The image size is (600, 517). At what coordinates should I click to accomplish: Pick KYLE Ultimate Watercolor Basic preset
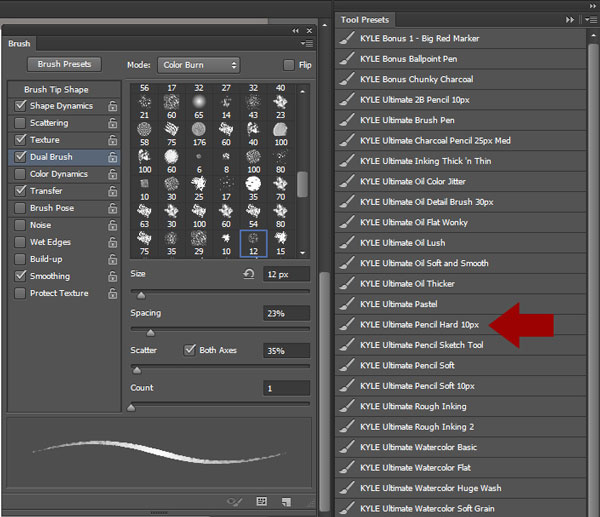[461, 447]
